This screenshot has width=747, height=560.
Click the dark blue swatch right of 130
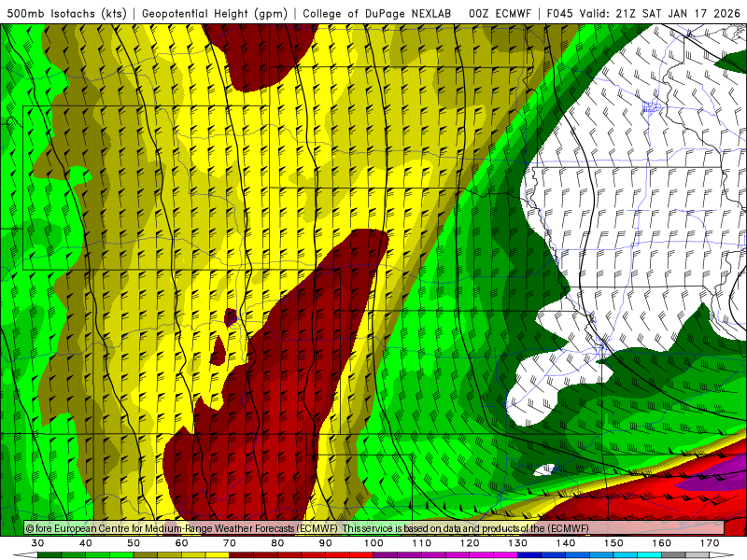tap(529, 555)
